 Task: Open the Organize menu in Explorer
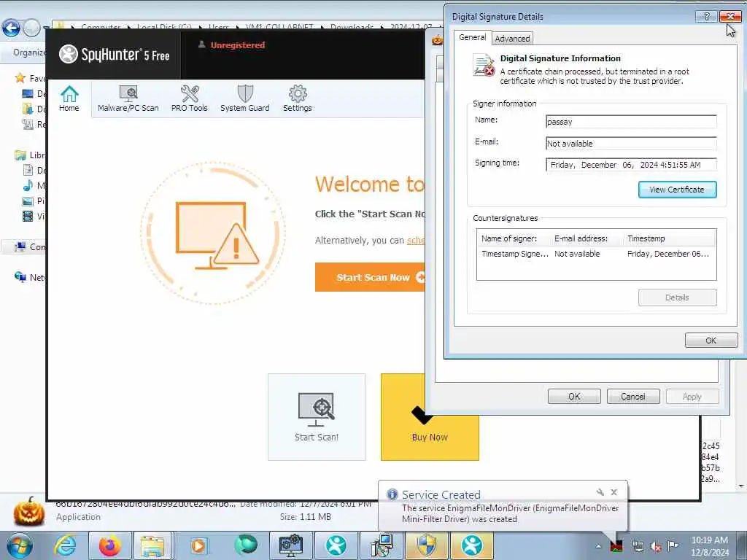[x=29, y=52]
